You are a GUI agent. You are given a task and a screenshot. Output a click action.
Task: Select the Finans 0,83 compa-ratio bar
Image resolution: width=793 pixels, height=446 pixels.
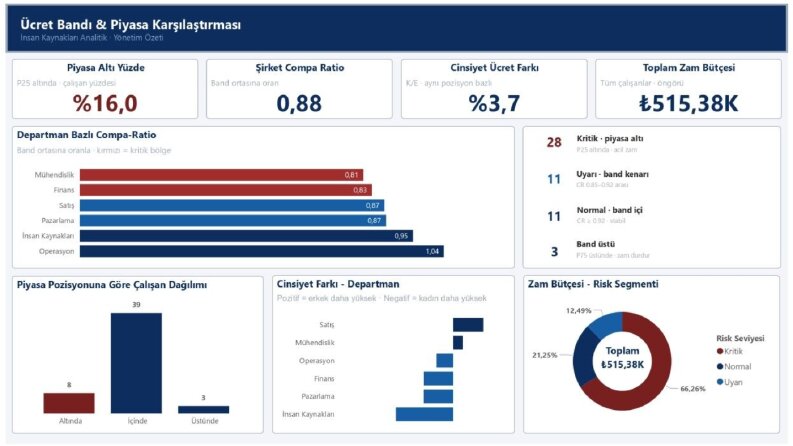[x=226, y=190]
